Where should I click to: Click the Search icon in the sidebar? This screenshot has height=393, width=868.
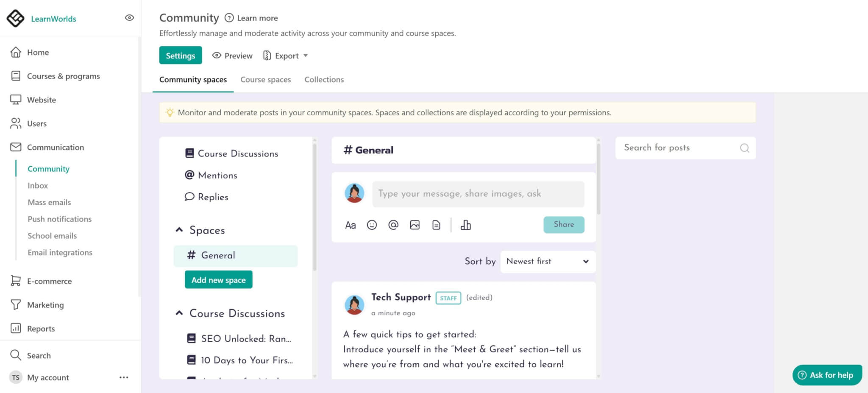click(15, 355)
